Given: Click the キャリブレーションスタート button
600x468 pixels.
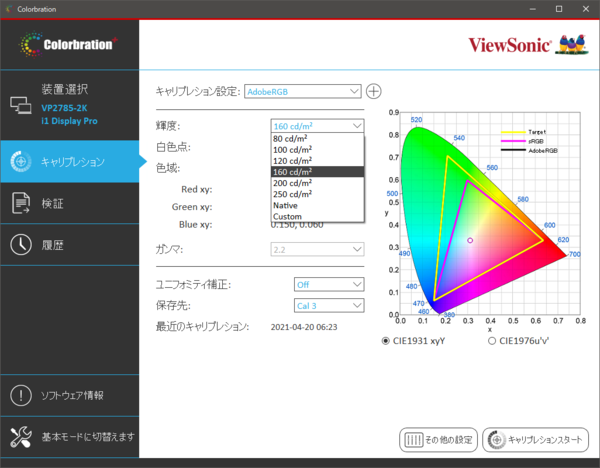Looking at the screenshot, I should [x=535, y=440].
